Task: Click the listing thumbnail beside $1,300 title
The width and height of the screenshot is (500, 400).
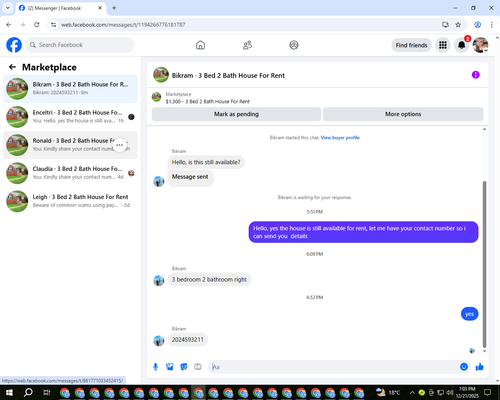Action: tap(156, 97)
